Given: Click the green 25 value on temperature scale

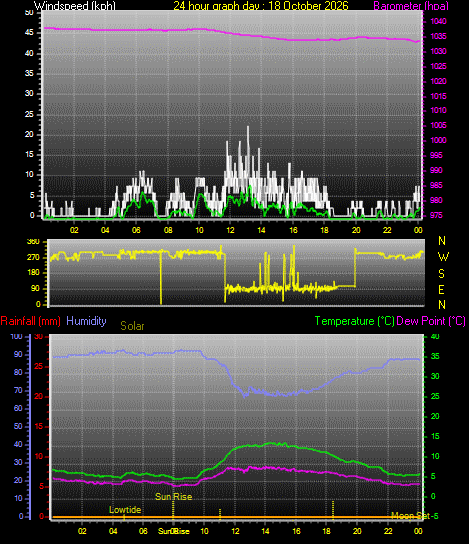Looking at the screenshot, I should 435,396.
